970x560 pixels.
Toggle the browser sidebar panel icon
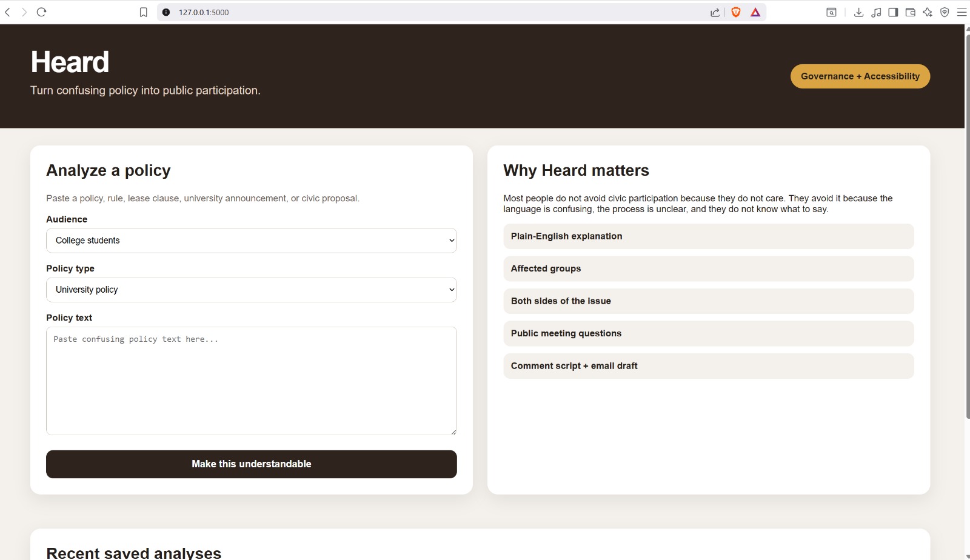(x=893, y=12)
